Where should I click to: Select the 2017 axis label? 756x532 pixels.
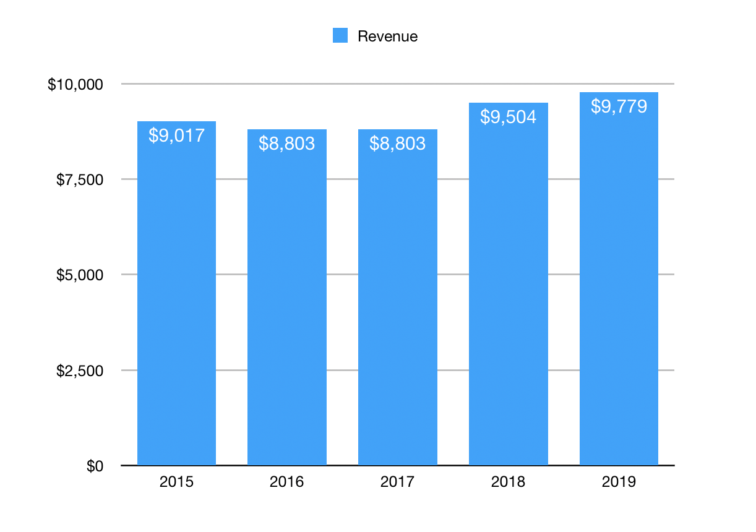tap(398, 482)
